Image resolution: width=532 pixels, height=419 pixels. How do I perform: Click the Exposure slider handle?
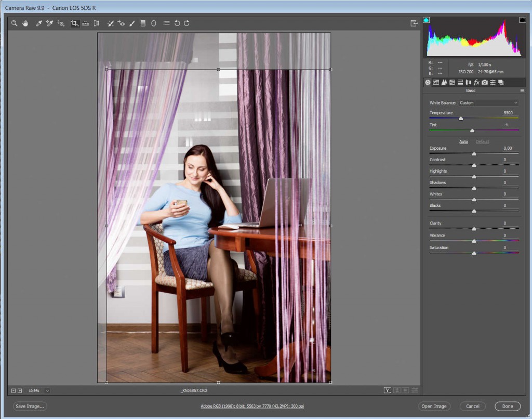click(474, 154)
